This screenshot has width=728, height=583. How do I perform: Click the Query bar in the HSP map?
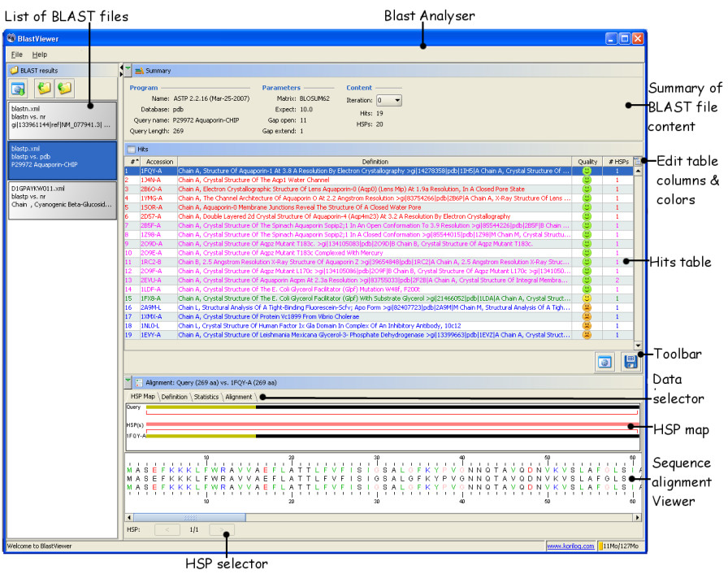pos(392,407)
